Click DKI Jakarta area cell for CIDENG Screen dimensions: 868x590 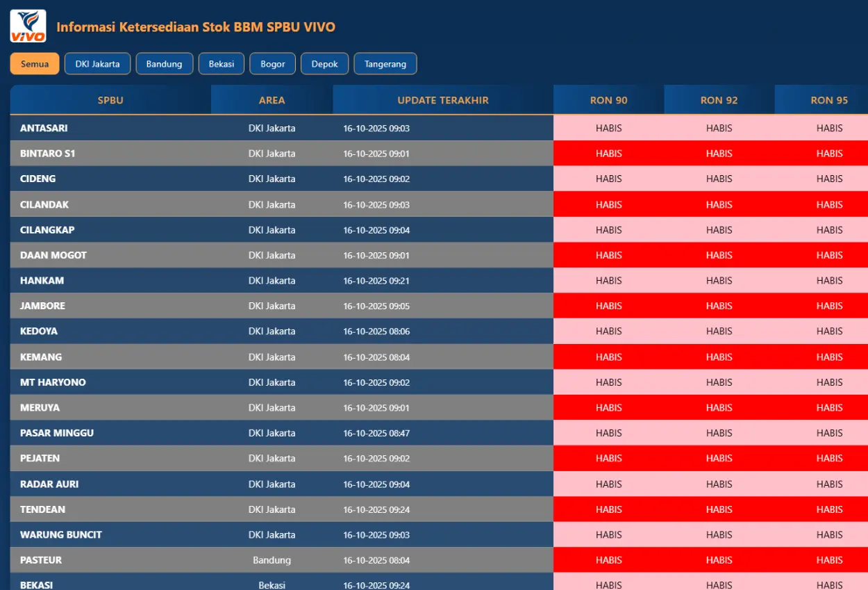tap(272, 179)
